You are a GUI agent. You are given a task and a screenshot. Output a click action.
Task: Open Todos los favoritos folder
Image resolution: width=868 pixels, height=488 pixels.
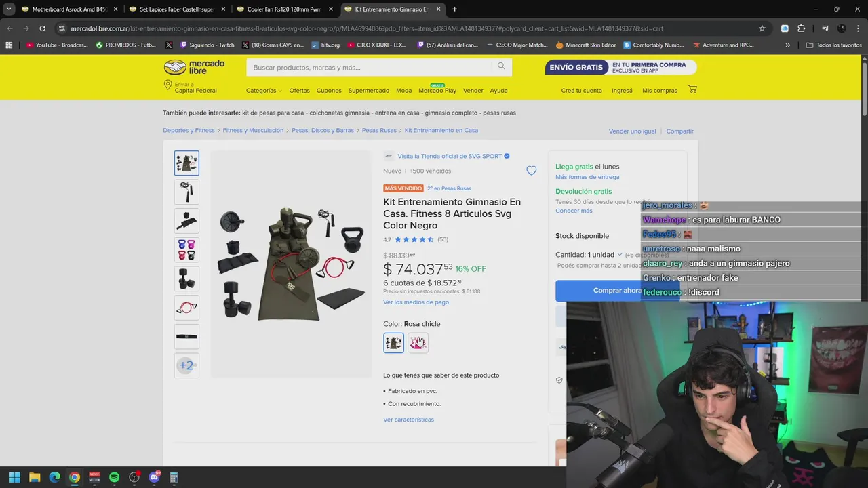click(833, 45)
